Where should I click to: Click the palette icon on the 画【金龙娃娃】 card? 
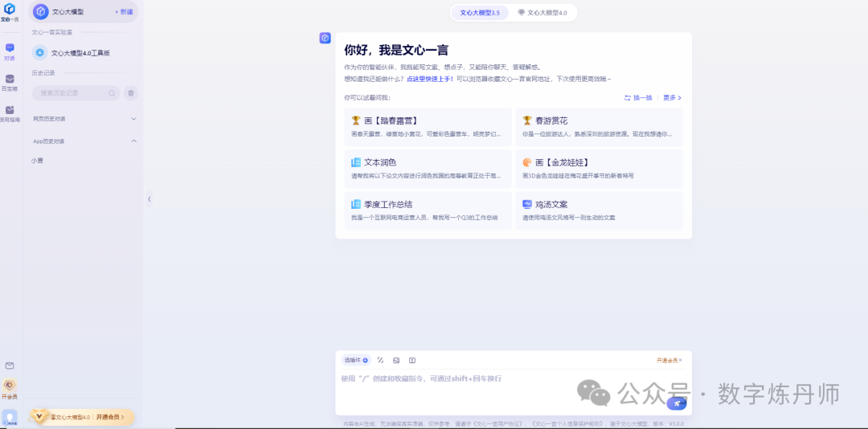click(x=527, y=162)
